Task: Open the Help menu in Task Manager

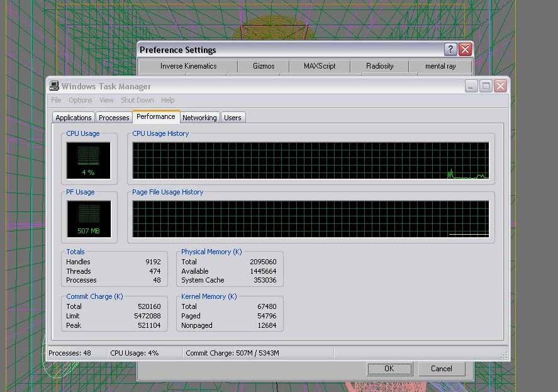Action: click(167, 100)
